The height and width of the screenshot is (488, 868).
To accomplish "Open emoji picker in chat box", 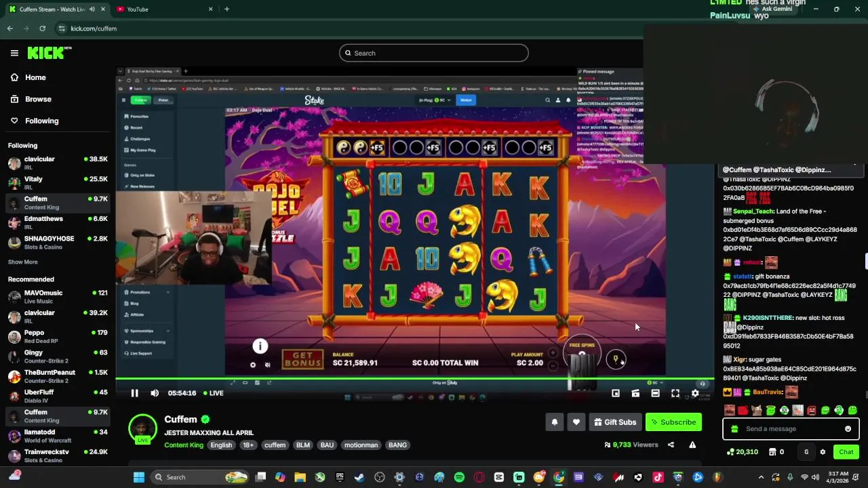I will (848, 429).
